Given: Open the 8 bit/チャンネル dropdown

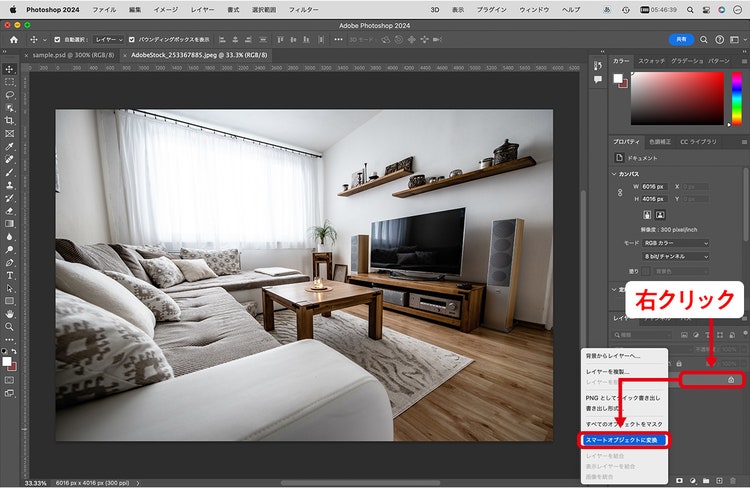Looking at the screenshot, I should click(x=675, y=256).
